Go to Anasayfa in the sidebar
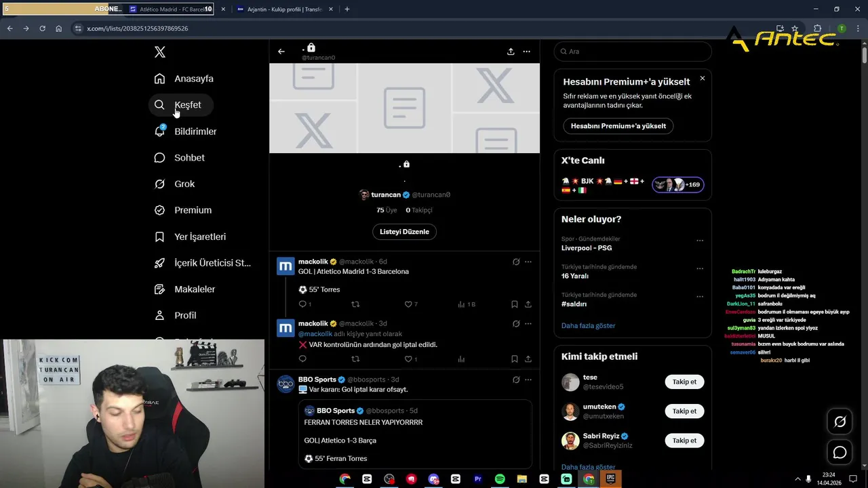This screenshot has width=868, height=488. 184,79
